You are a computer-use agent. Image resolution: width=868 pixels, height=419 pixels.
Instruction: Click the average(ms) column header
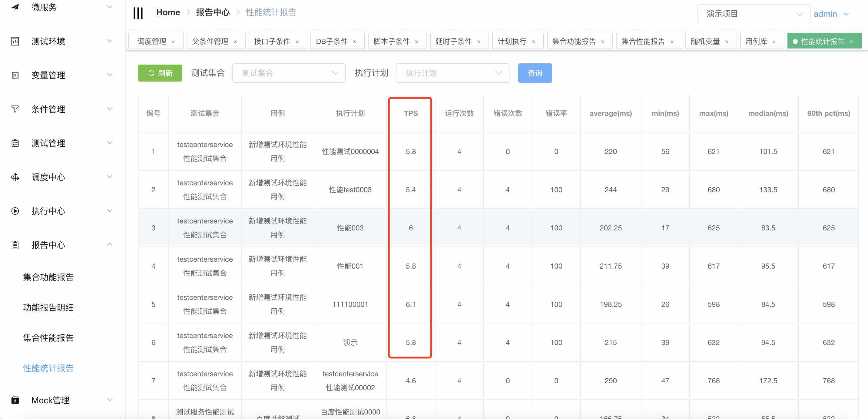tap(610, 113)
